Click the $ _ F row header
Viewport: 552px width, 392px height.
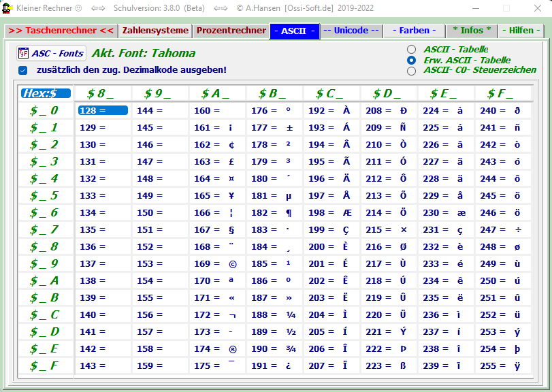coord(44,366)
